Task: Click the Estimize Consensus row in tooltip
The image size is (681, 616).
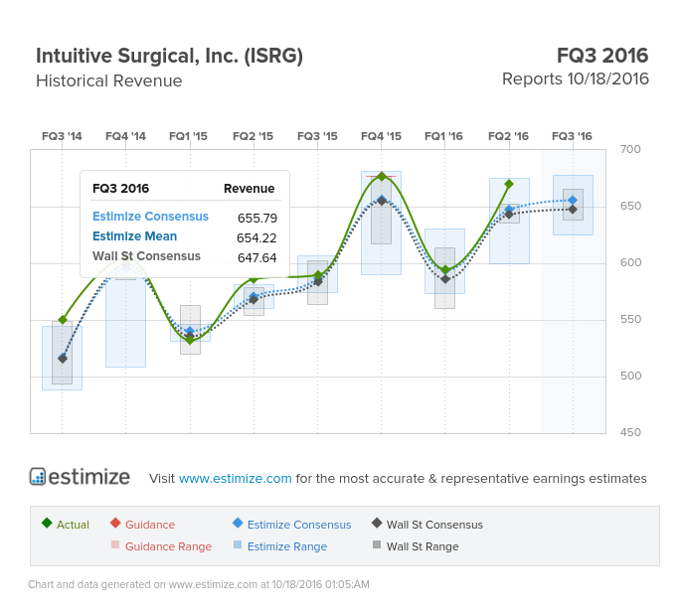Action: click(185, 217)
